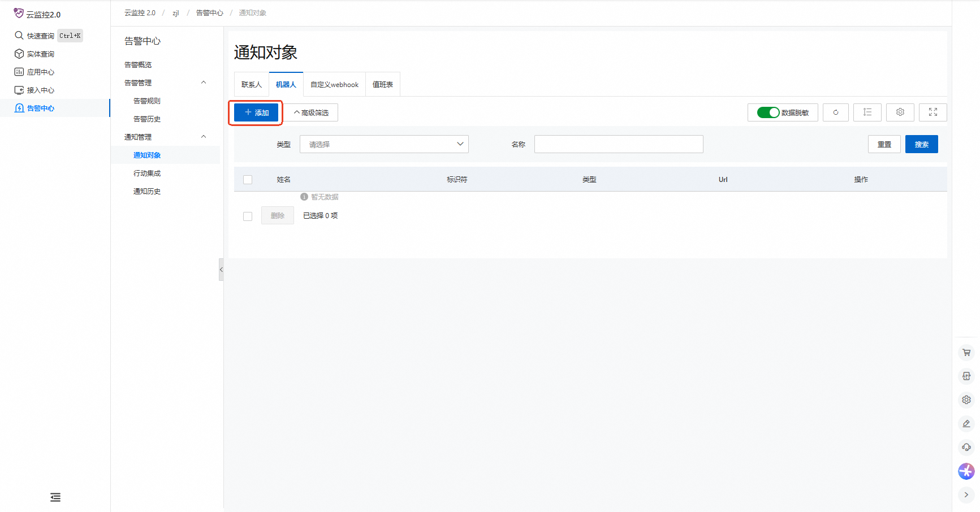Open table column settings gear
Viewport: 980px width, 512px height.
click(900, 112)
